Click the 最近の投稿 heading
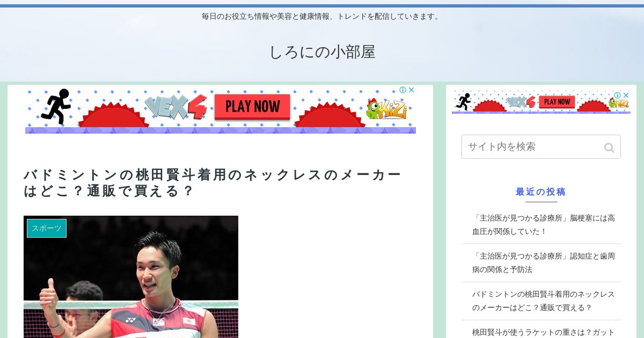644x338 pixels. pos(541,192)
